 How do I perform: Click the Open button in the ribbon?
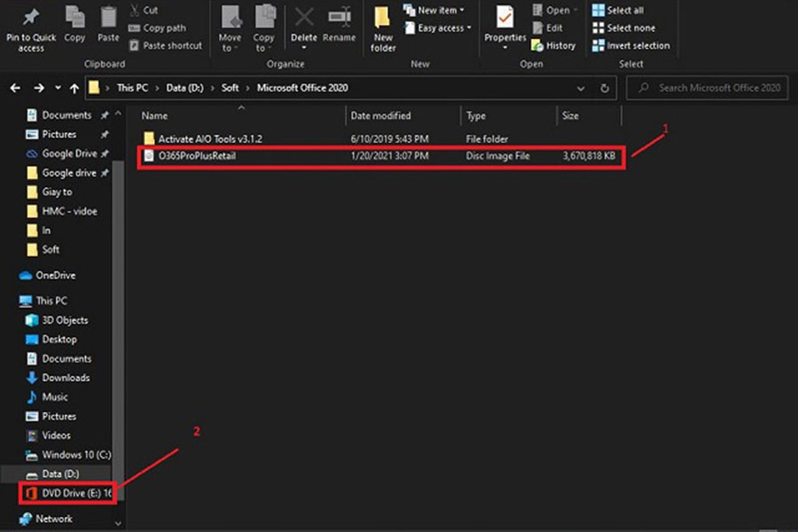(x=555, y=10)
